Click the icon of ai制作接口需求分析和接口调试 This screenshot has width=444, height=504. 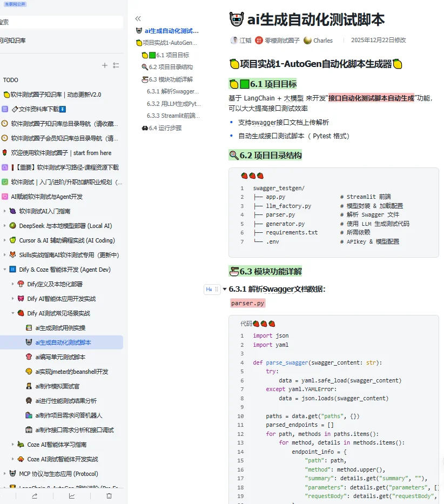tap(29, 430)
